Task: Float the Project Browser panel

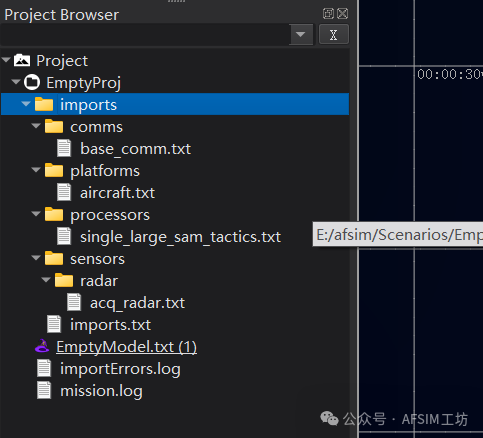Action: (x=328, y=14)
